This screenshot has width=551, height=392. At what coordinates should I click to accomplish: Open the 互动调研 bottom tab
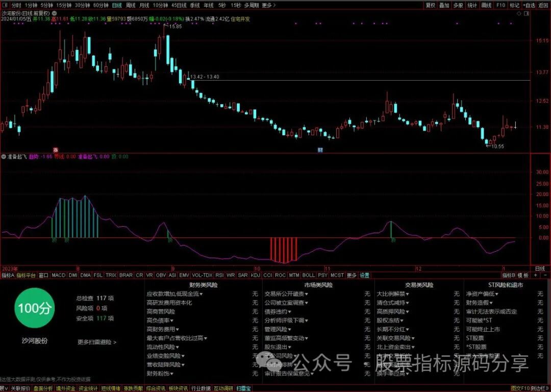pyautogui.click(x=223, y=388)
